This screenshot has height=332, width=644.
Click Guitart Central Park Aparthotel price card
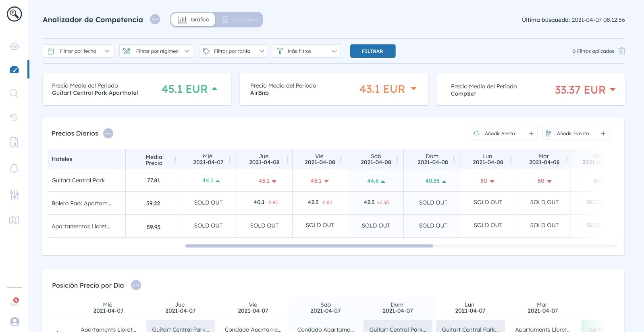point(137,89)
